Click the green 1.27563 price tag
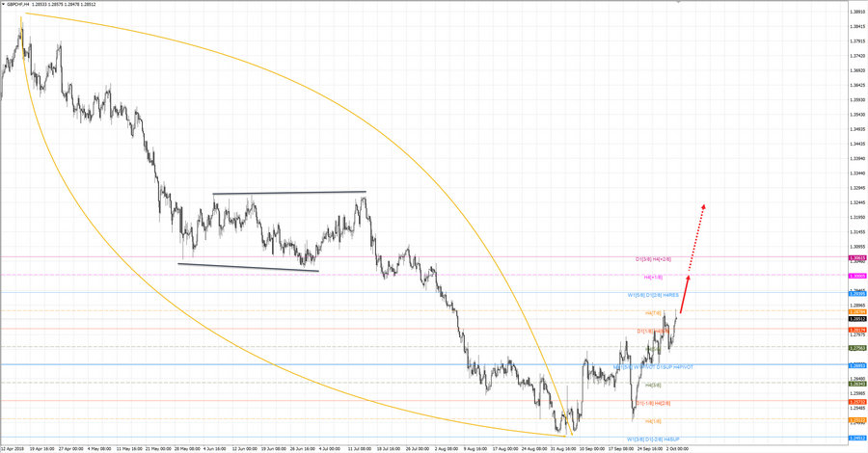Image resolution: width=868 pixels, height=453 pixels. pyautogui.click(x=857, y=348)
